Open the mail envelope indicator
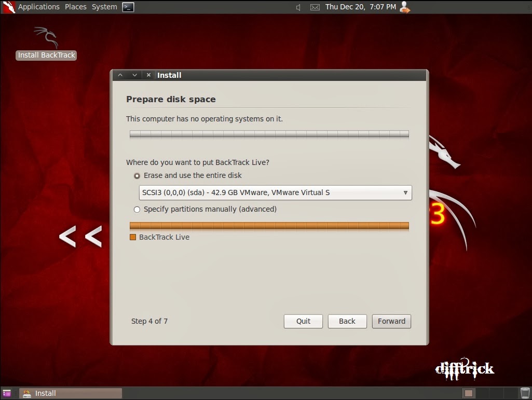 [x=315, y=7]
